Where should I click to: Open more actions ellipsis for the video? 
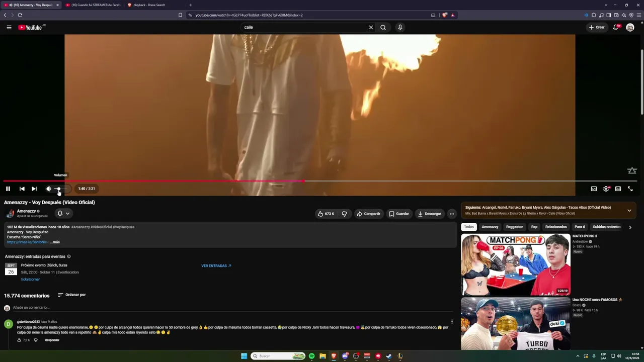click(x=452, y=214)
